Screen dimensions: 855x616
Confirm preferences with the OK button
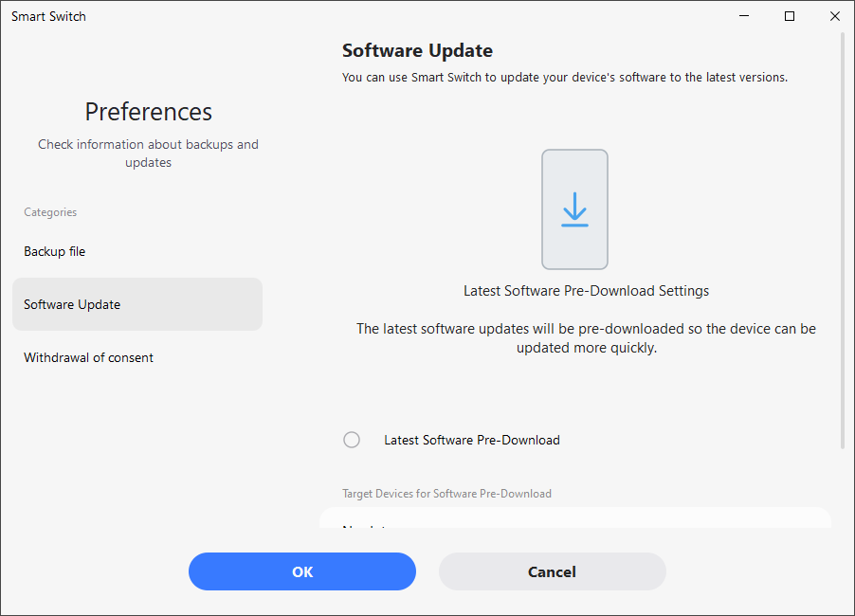[x=302, y=571]
